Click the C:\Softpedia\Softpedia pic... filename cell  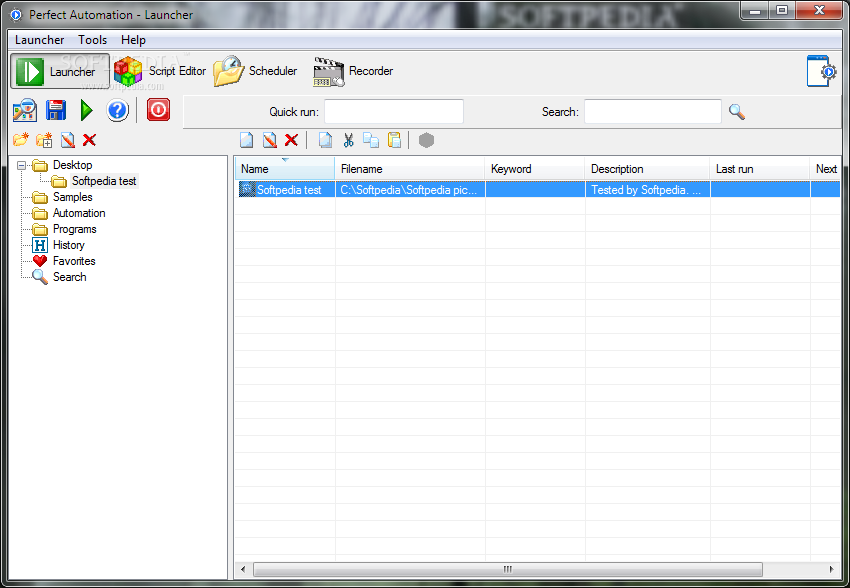coord(410,190)
